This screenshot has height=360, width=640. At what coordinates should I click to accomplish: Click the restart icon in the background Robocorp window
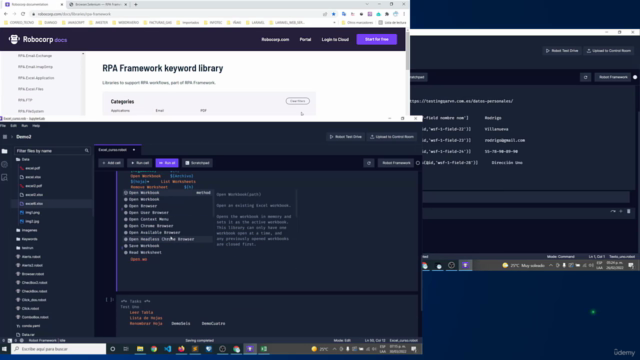(586, 77)
